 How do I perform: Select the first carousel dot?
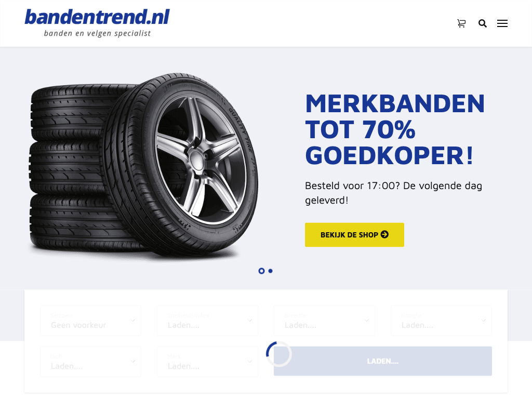261,271
